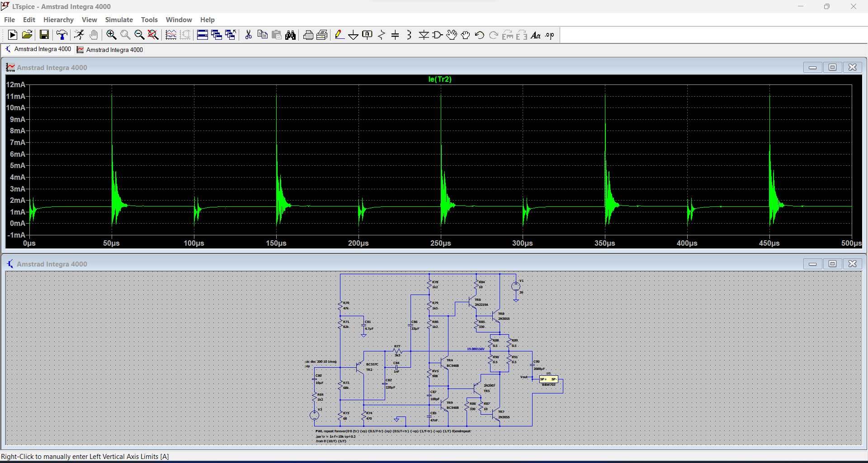Select the Draw Wire pencil tool

click(340, 35)
